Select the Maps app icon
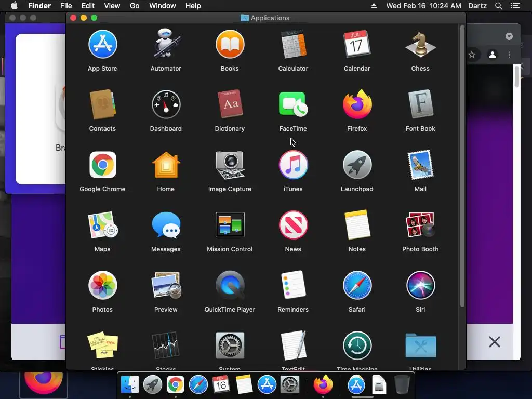Viewport: 532px width, 399px height. (102, 225)
